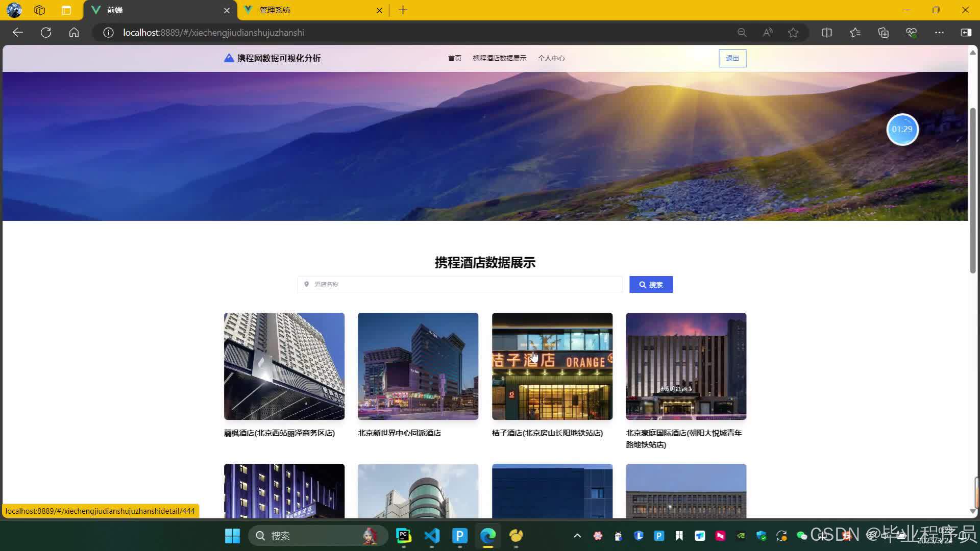Click the 退出 logout button
Viewport: 980px width, 551px height.
732,58
